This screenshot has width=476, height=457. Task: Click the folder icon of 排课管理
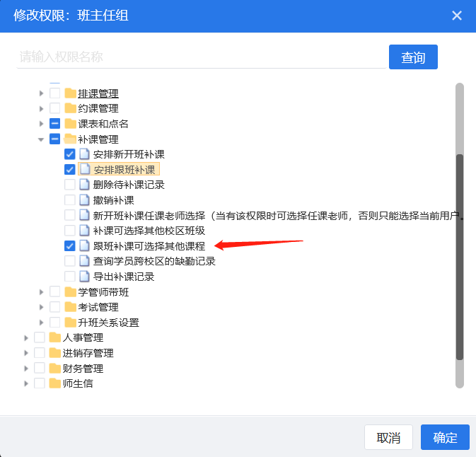pos(70,93)
